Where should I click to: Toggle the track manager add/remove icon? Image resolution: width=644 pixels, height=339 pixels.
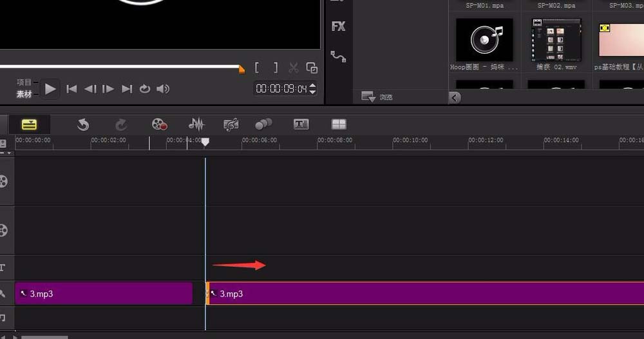(x=3, y=144)
